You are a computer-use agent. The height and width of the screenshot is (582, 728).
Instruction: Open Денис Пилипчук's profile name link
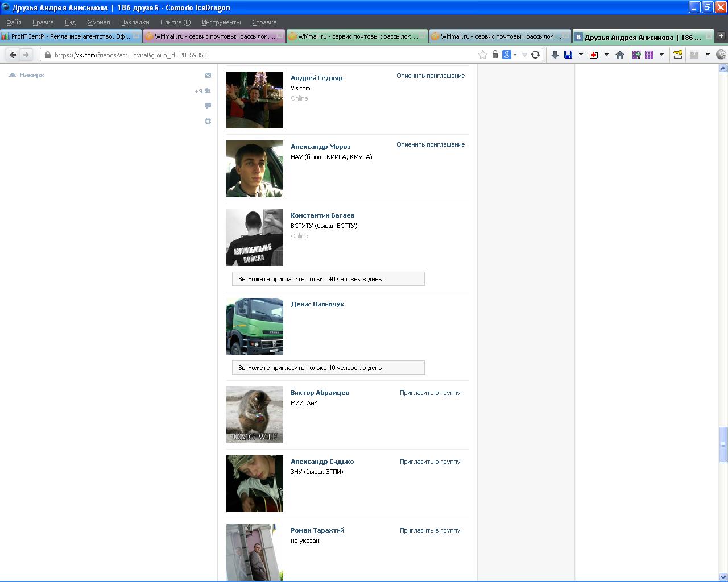pyautogui.click(x=317, y=304)
